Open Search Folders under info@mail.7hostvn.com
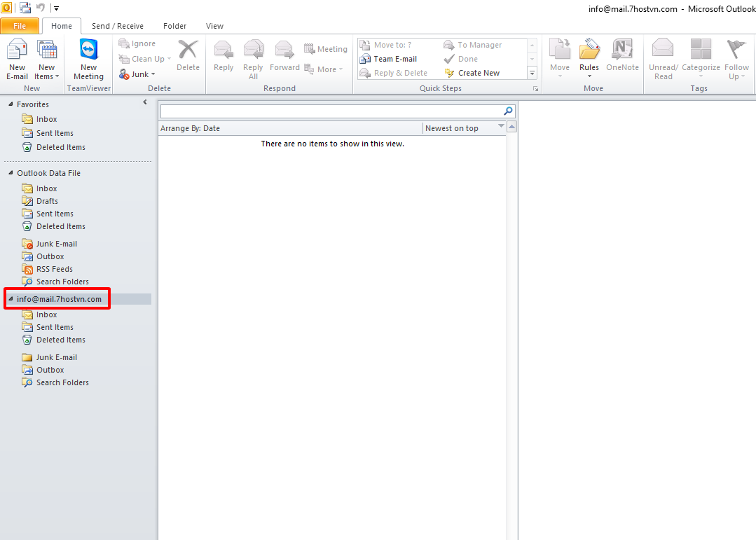This screenshot has width=756, height=540. click(55, 382)
